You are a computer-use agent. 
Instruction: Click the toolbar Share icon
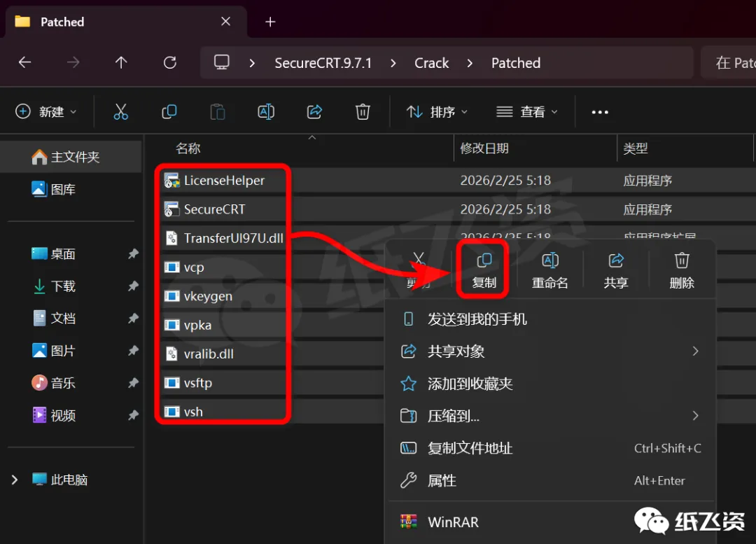314,112
